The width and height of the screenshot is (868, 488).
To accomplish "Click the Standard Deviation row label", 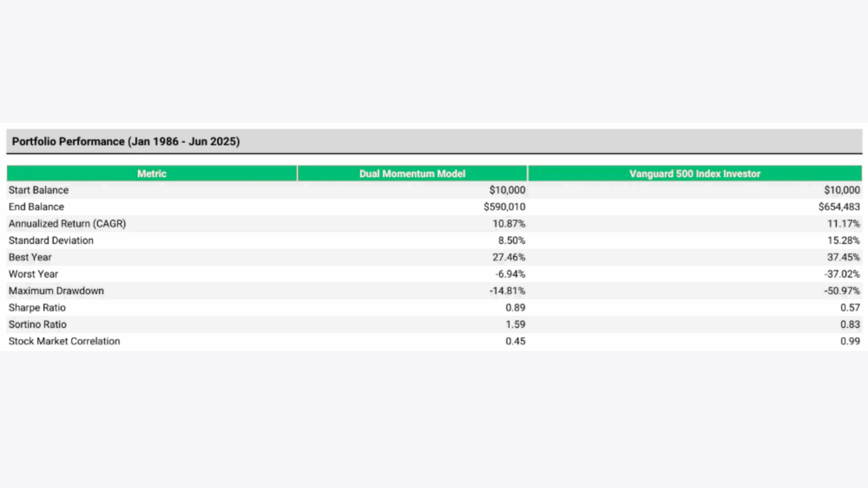I will point(51,240).
